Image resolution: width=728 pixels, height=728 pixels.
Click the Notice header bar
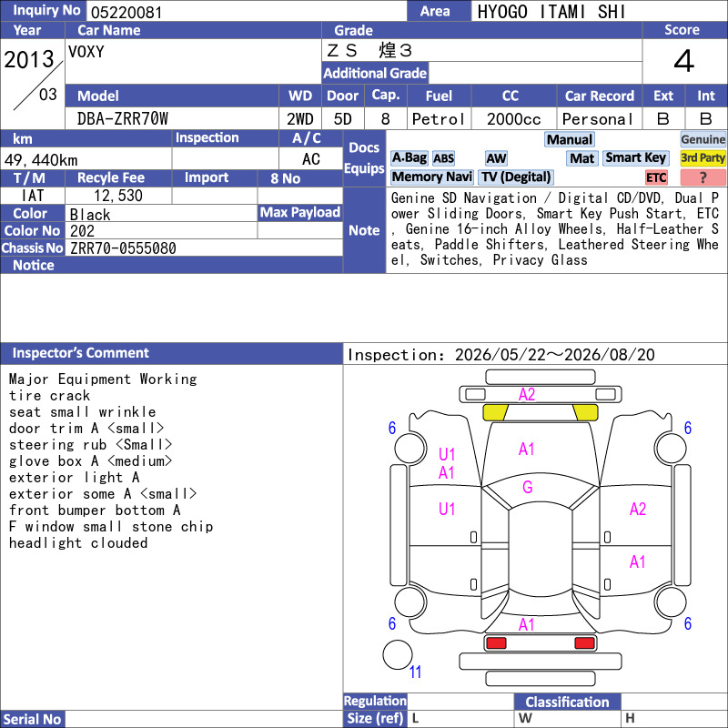pyautogui.click(x=171, y=265)
